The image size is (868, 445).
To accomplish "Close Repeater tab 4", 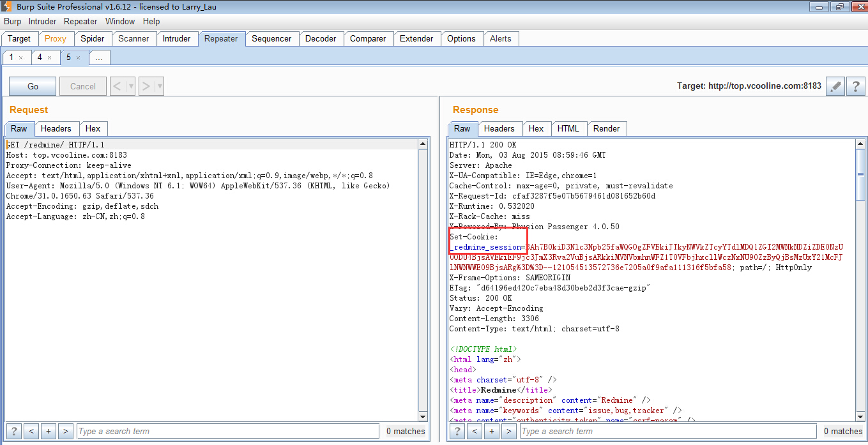I will 49,57.
